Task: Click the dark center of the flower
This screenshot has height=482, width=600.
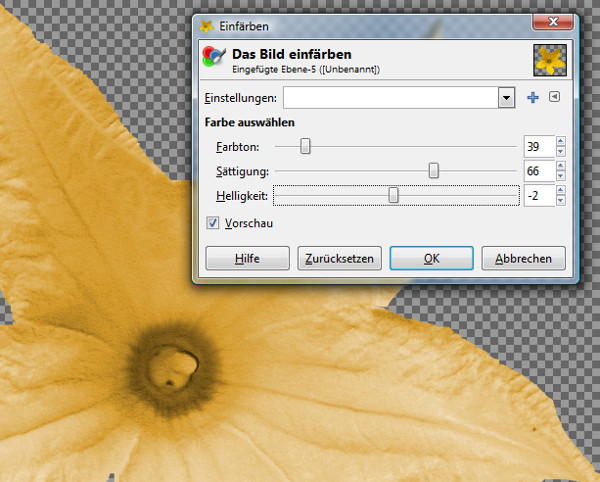Action: (173, 369)
